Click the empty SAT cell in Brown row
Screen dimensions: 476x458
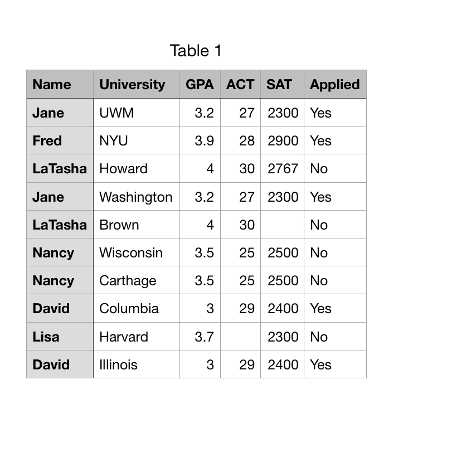coord(283,225)
